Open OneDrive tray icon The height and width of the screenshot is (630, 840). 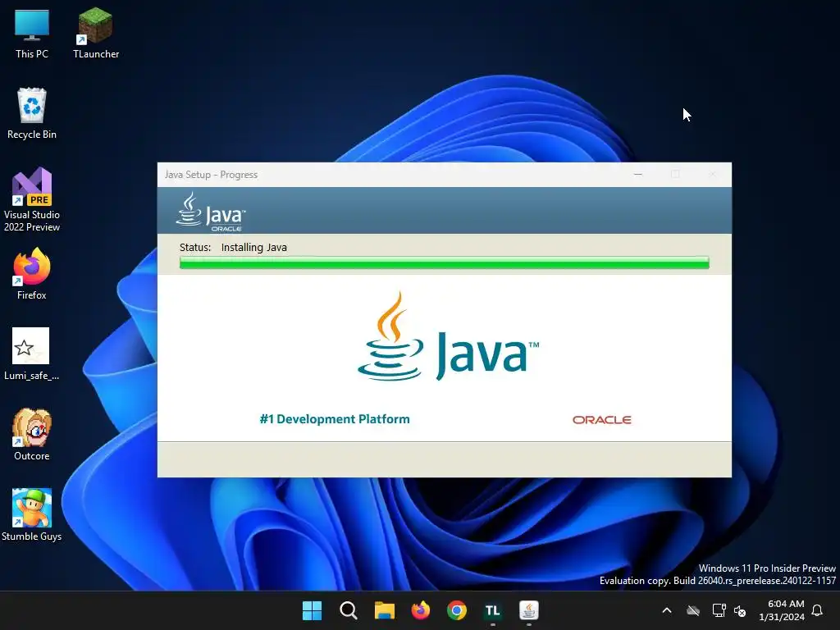(693, 610)
